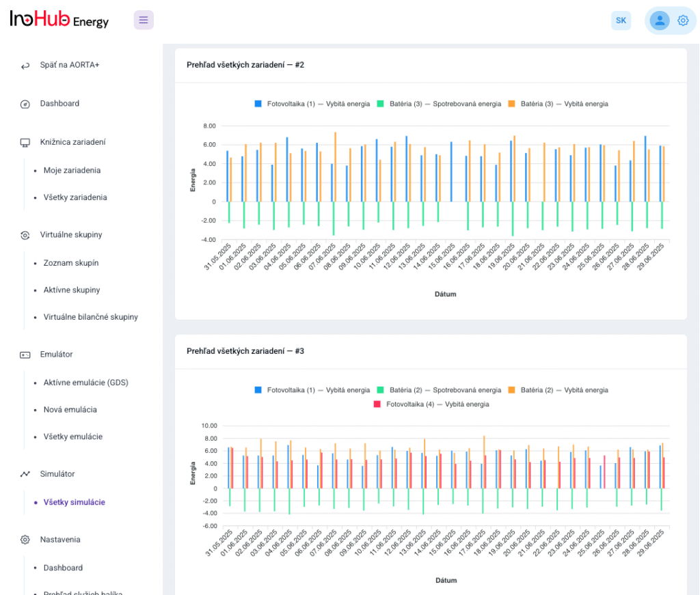Switch language using SK selector
Screen dimensions: 700x595
(x=621, y=20)
